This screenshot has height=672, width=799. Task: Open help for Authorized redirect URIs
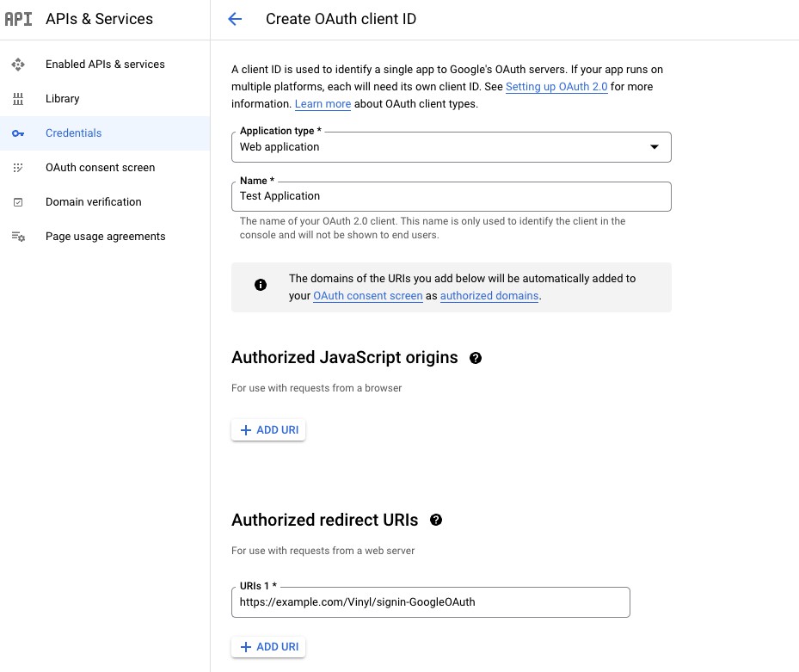point(436,520)
